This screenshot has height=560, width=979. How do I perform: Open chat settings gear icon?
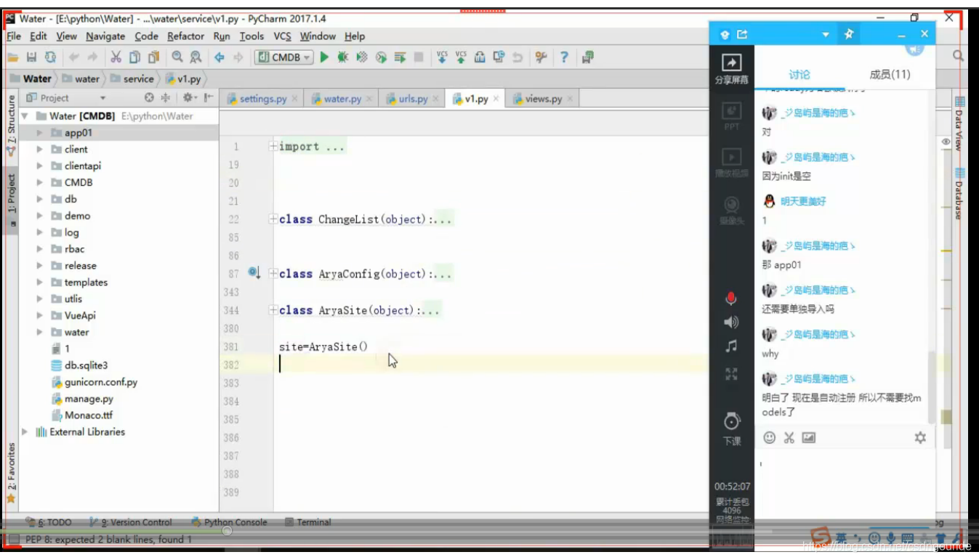click(x=920, y=437)
